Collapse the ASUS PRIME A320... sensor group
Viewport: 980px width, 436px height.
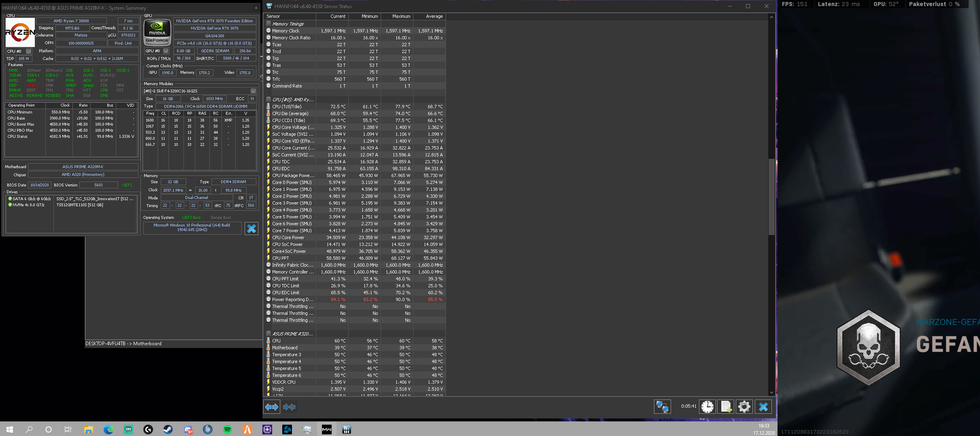tap(268, 334)
